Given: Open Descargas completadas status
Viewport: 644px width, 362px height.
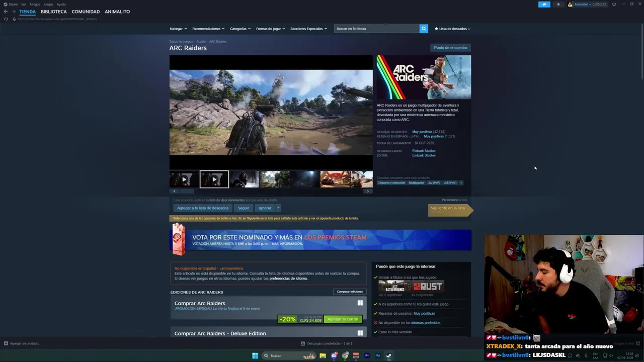Looking at the screenshot, I should (x=326, y=343).
